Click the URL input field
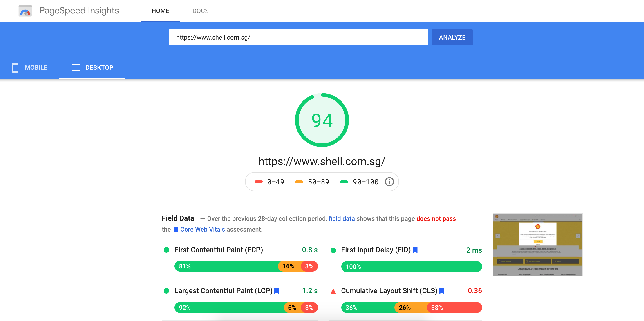This screenshot has height=321, width=644. click(298, 37)
